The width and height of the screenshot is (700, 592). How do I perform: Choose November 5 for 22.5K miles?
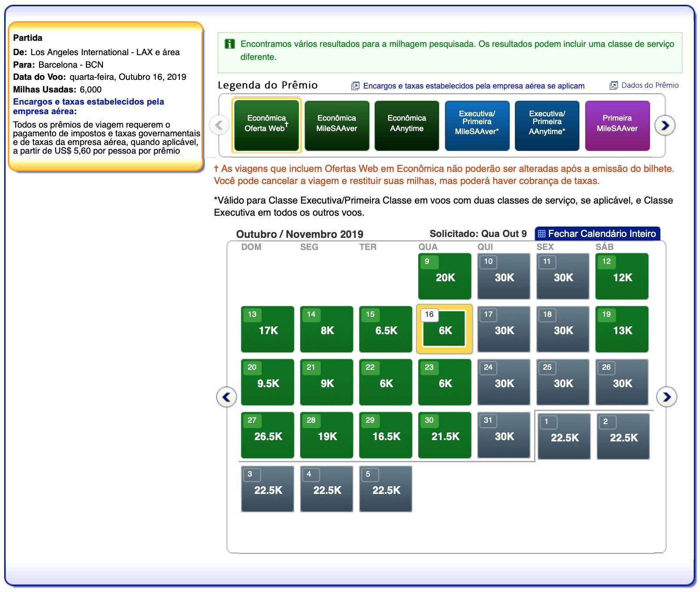click(386, 489)
